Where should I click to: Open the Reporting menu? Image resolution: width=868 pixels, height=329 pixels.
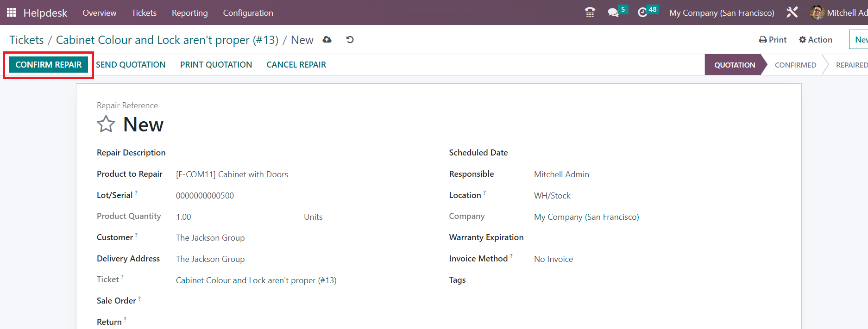click(x=189, y=13)
